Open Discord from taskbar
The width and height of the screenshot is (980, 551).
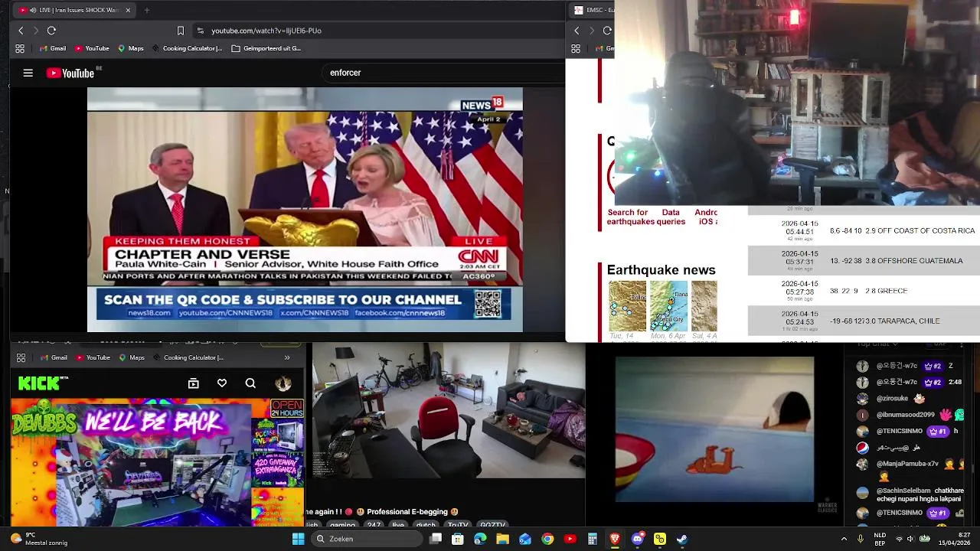[637, 539]
